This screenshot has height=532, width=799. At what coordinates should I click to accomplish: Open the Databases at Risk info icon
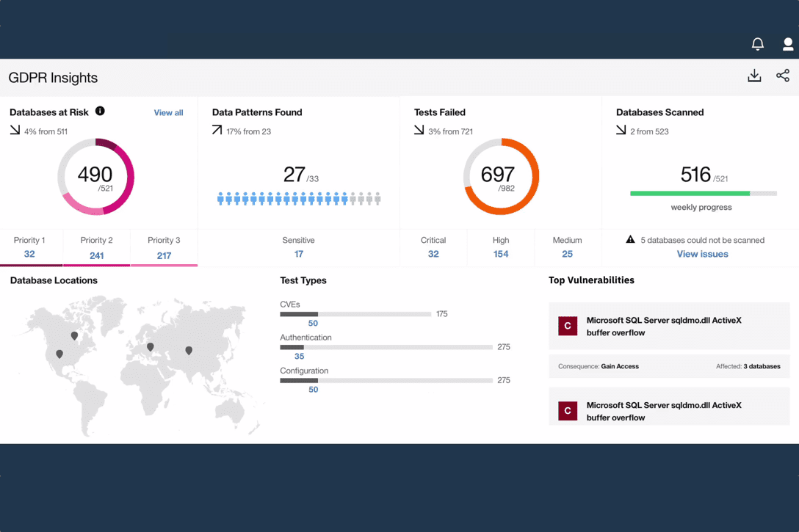tap(100, 112)
